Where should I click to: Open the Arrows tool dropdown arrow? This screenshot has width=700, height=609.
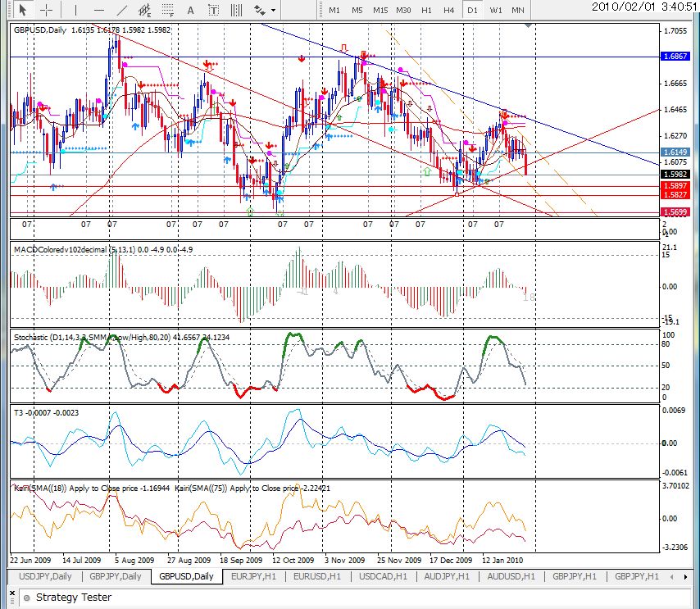[273, 10]
